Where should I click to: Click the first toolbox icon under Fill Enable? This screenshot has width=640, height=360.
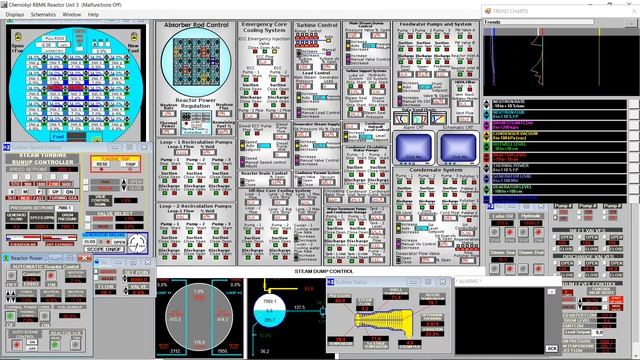(401, 118)
